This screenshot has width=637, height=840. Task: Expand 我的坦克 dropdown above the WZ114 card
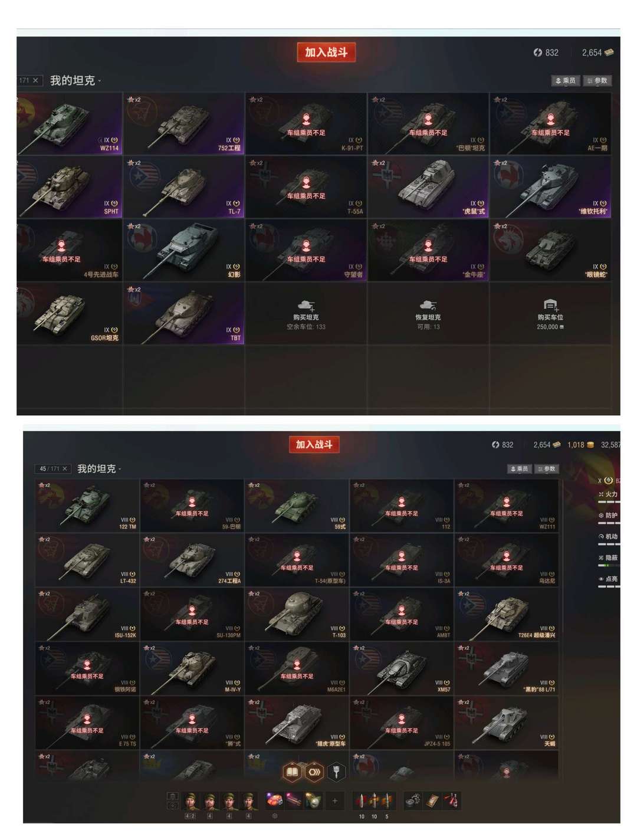(75, 81)
